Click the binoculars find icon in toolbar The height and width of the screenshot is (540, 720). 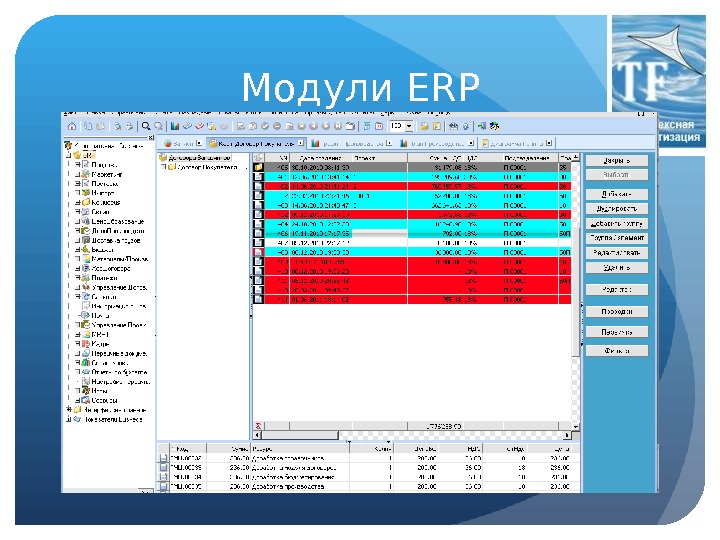pyautogui.click(x=454, y=126)
